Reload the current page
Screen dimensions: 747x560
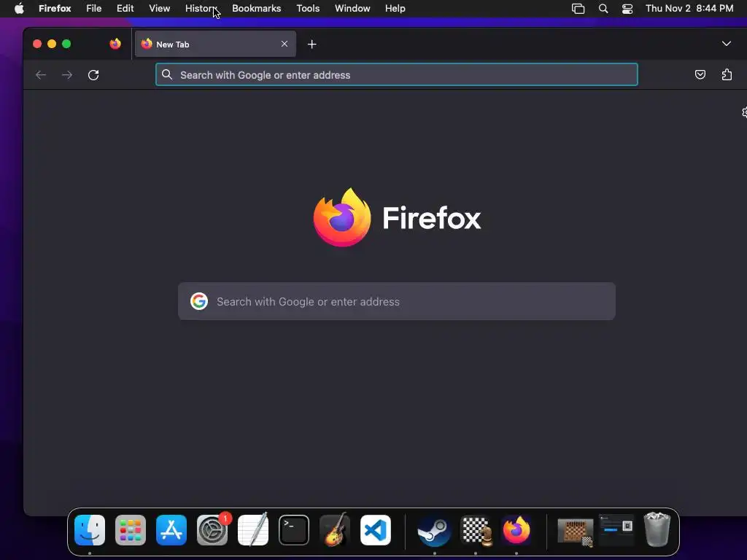coord(93,75)
